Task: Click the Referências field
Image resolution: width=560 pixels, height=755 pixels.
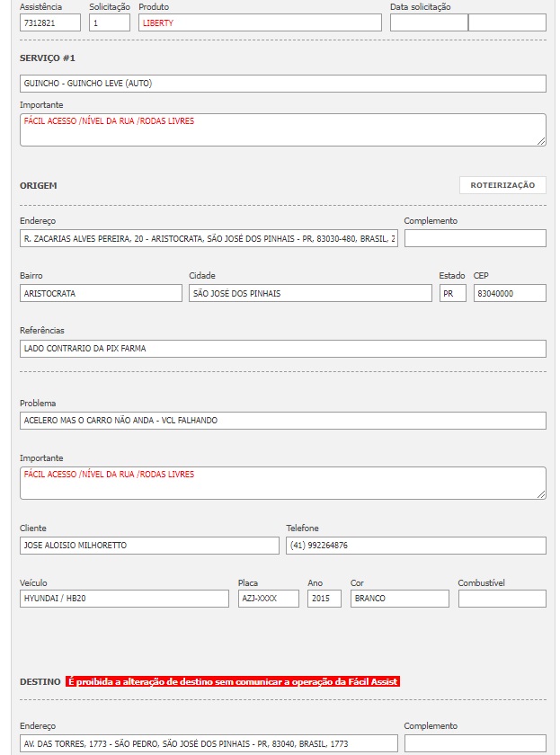Action: [282, 348]
